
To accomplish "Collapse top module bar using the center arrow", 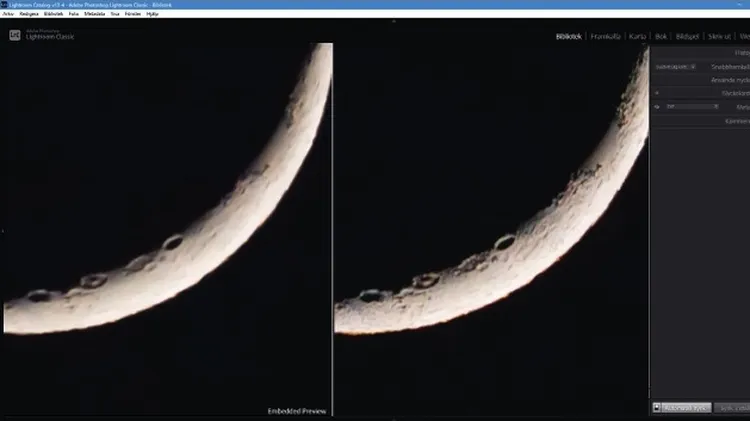I will pyautogui.click(x=392, y=21).
